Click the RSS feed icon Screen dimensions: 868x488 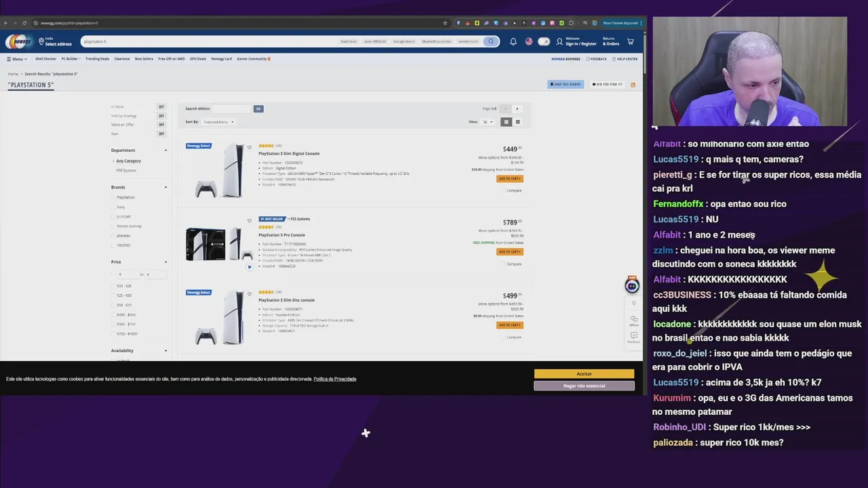[633, 85]
